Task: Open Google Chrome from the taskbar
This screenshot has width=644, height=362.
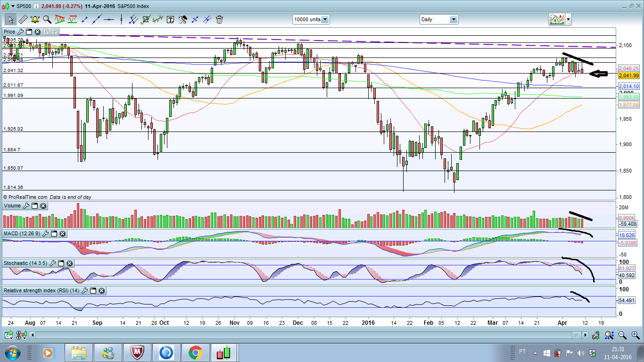Action: [x=195, y=352]
